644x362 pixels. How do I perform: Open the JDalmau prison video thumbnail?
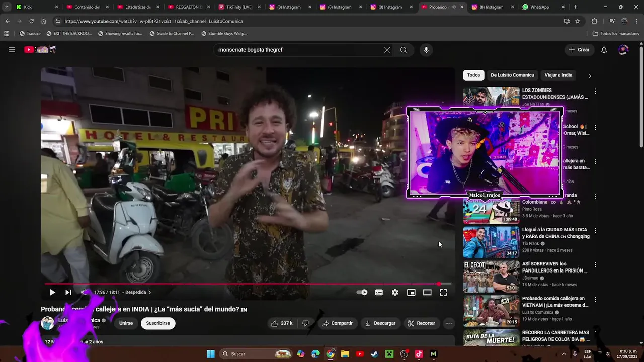click(491, 277)
